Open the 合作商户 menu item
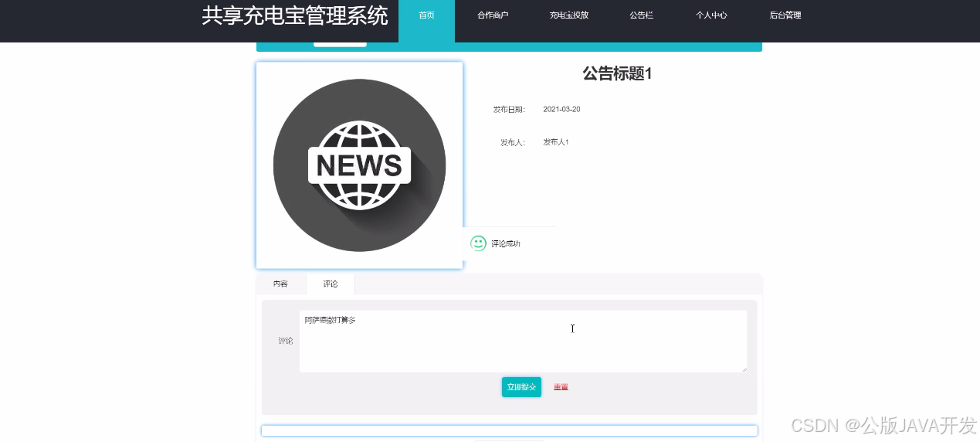 493,15
